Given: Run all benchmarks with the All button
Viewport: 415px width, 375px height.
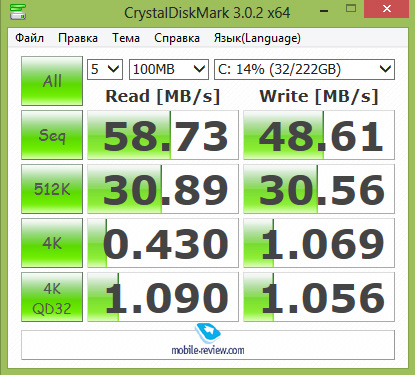Looking at the screenshot, I should pos(52,81).
